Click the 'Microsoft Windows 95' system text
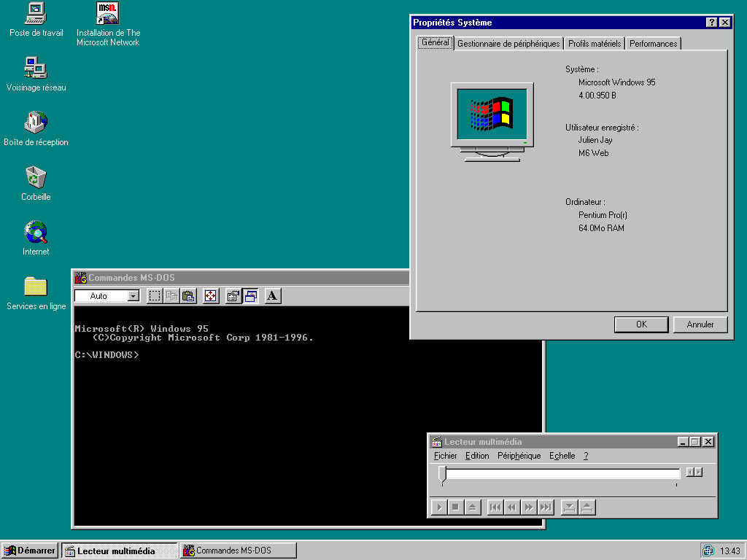The height and width of the screenshot is (560, 747). click(x=617, y=82)
